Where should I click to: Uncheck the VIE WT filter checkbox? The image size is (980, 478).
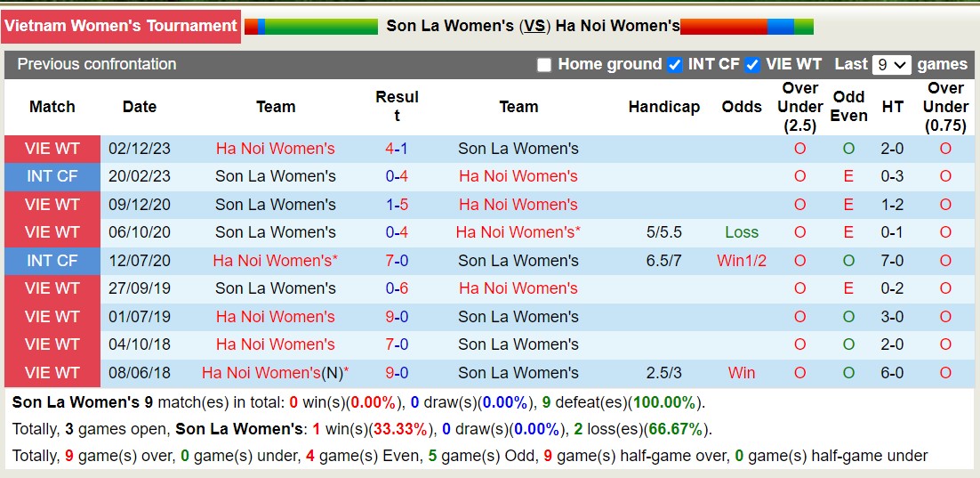point(752,65)
